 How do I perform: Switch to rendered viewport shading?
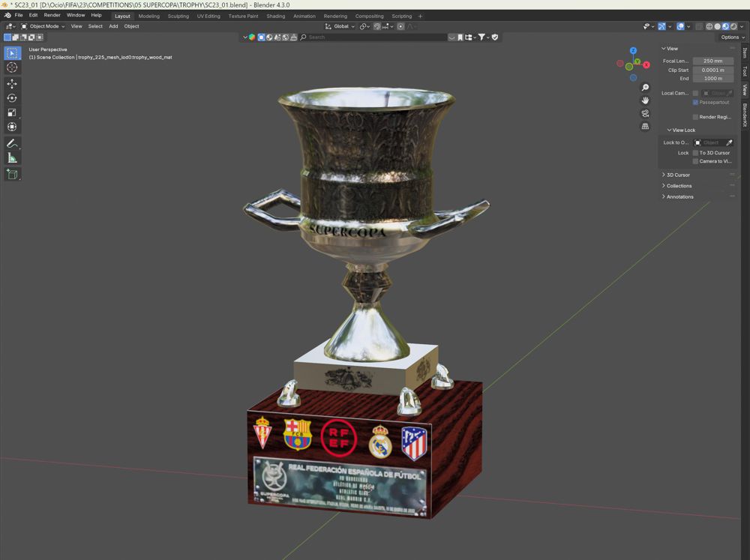click(x=733, y=26)
